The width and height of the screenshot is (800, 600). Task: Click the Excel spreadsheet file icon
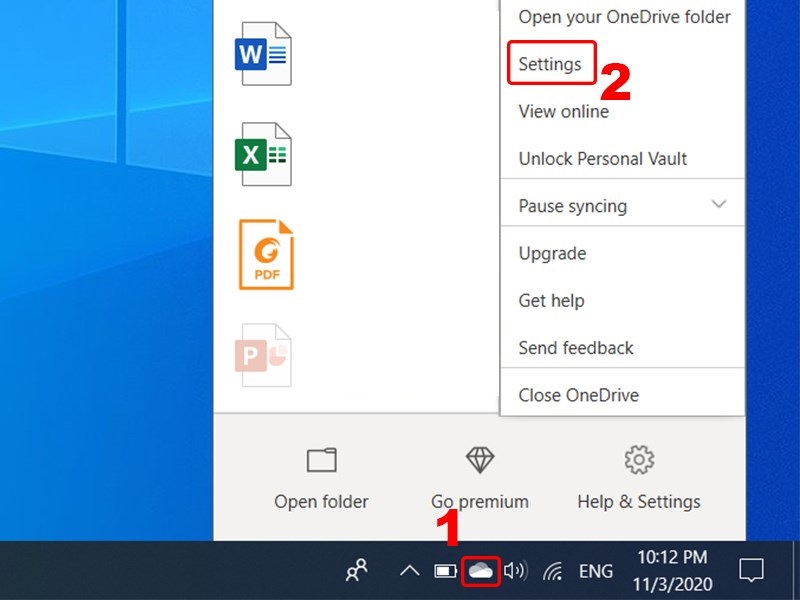tap(263, 154)
